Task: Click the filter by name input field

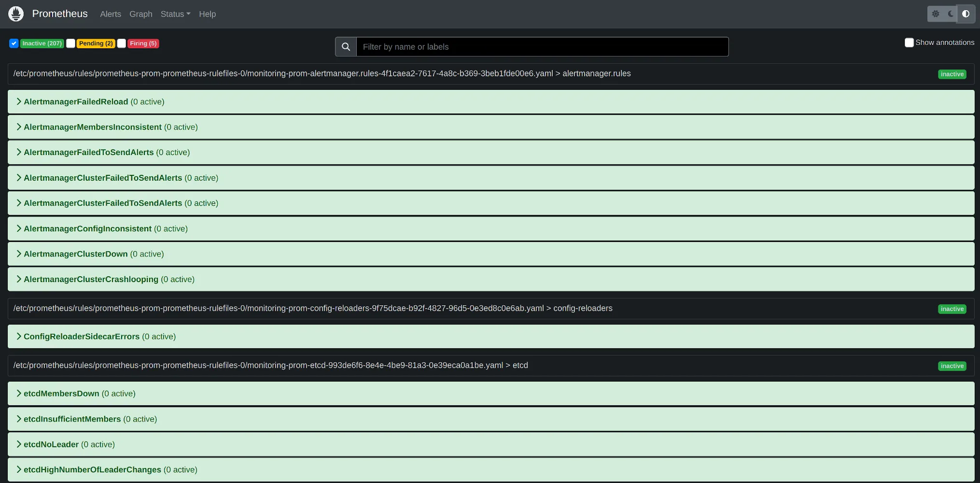Action: click(x=541, y=46)
